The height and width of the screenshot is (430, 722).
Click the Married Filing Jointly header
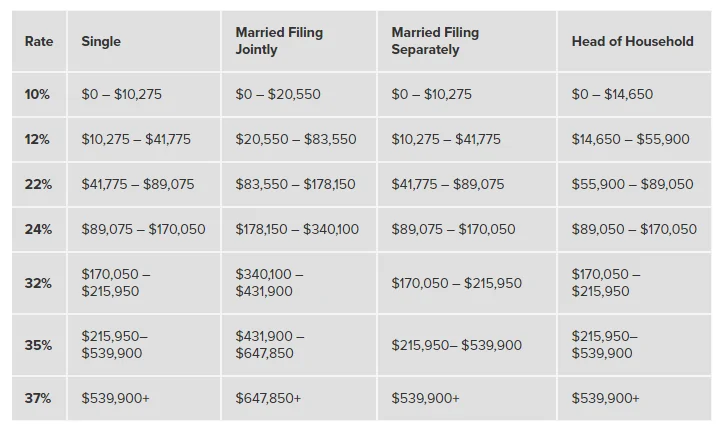[x=299, y=41]
